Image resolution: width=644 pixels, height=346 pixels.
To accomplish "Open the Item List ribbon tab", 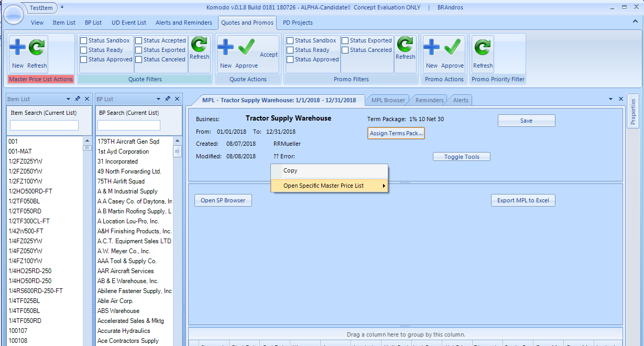I will (x=64, y=23).
